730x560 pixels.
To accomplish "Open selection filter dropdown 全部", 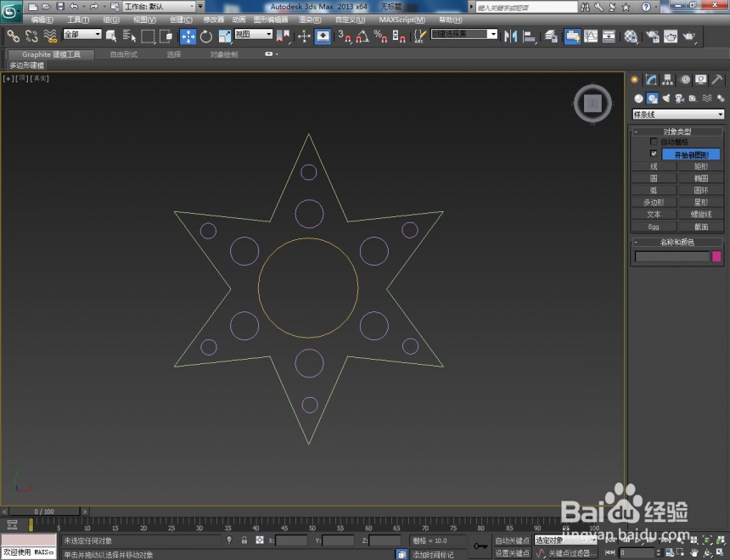I will 82,34.
